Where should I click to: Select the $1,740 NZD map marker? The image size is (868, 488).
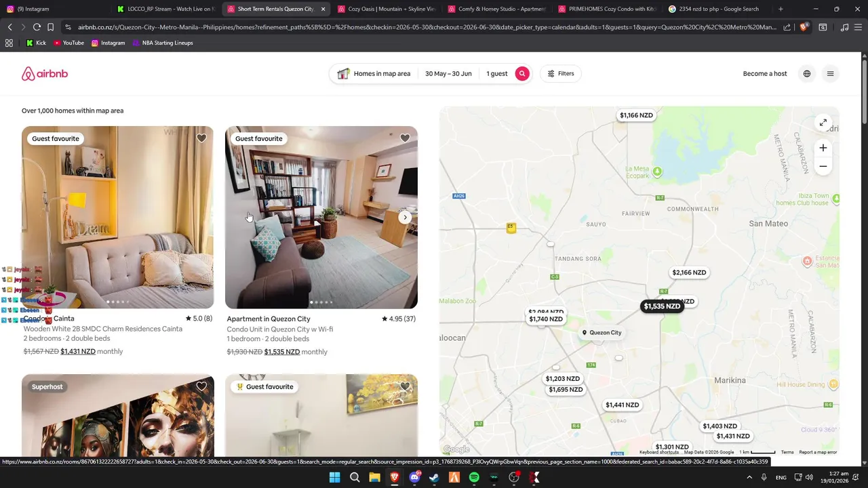(x=546, y=319)
